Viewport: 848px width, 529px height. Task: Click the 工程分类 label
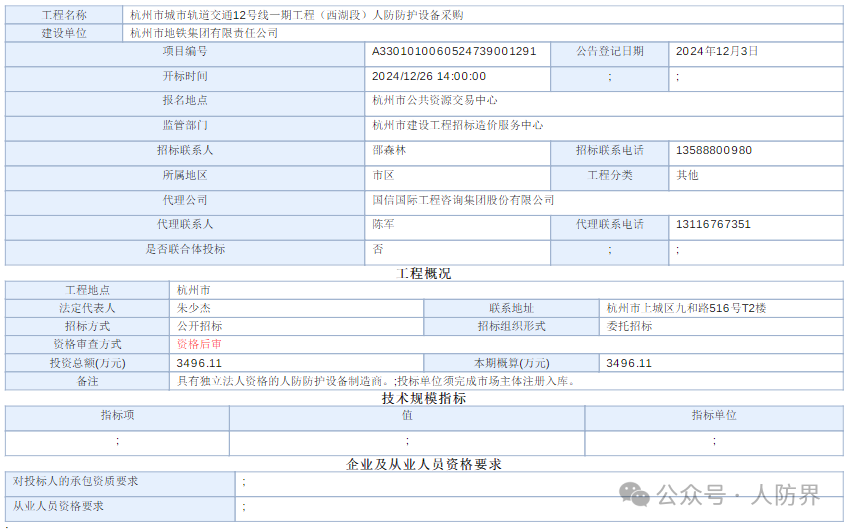pyautogui.click(x=610, y=175)
